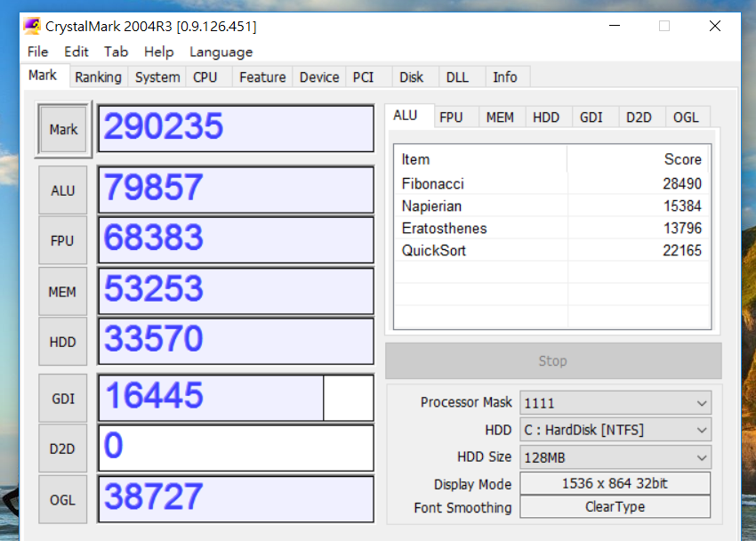756x541 pixels.
Task: Select the Napierian row
Action: pyautogui.click(x=551, y=206)
